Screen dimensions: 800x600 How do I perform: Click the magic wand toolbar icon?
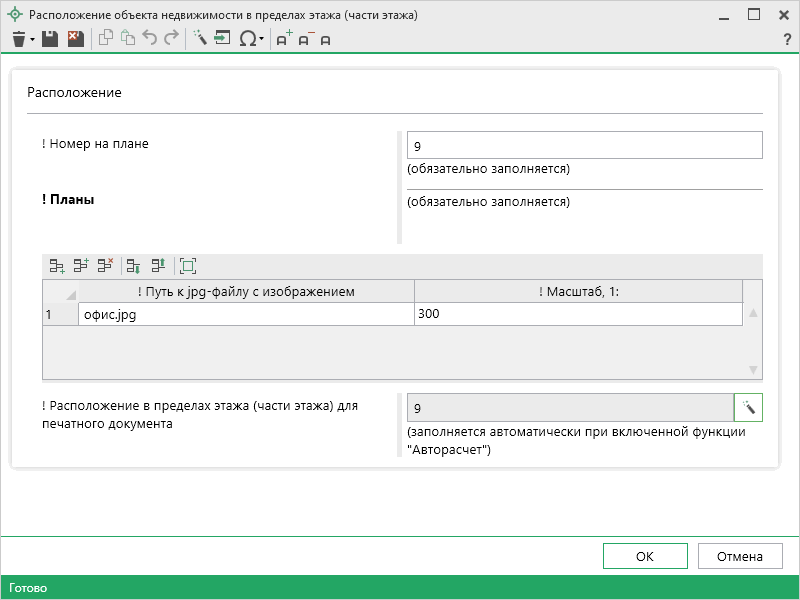click(x=199, y=39)
